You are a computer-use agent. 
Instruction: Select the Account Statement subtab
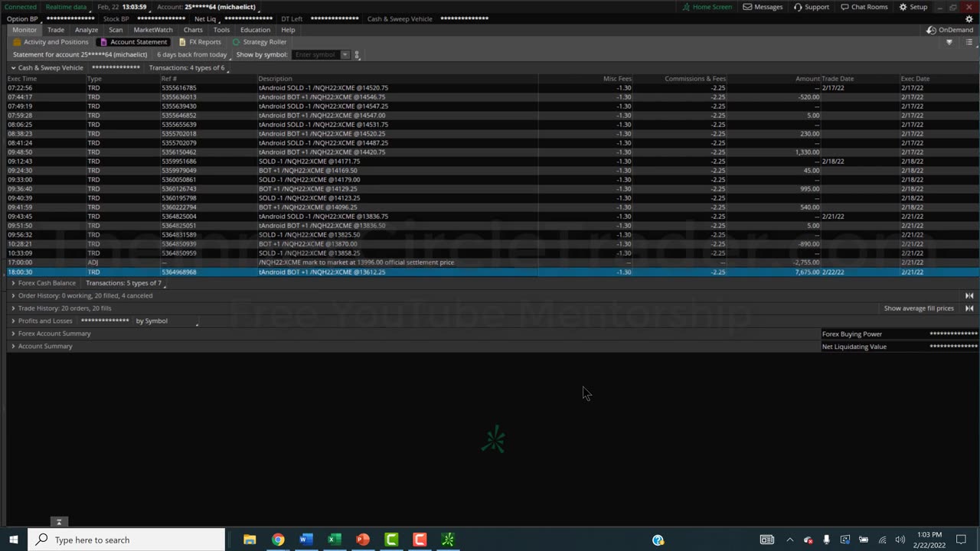[133, 42]
